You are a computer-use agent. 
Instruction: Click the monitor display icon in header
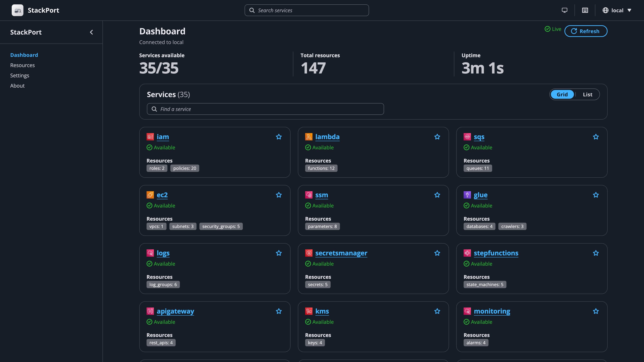564,10
